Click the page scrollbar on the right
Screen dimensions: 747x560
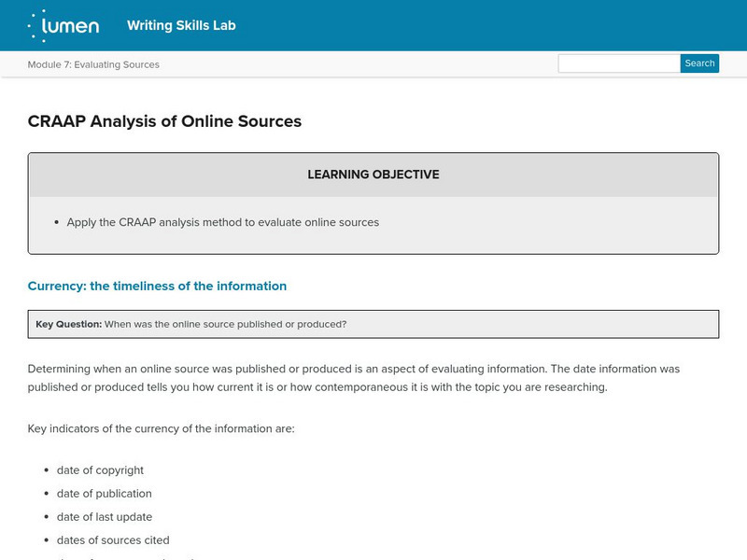[x=742, y=280]
